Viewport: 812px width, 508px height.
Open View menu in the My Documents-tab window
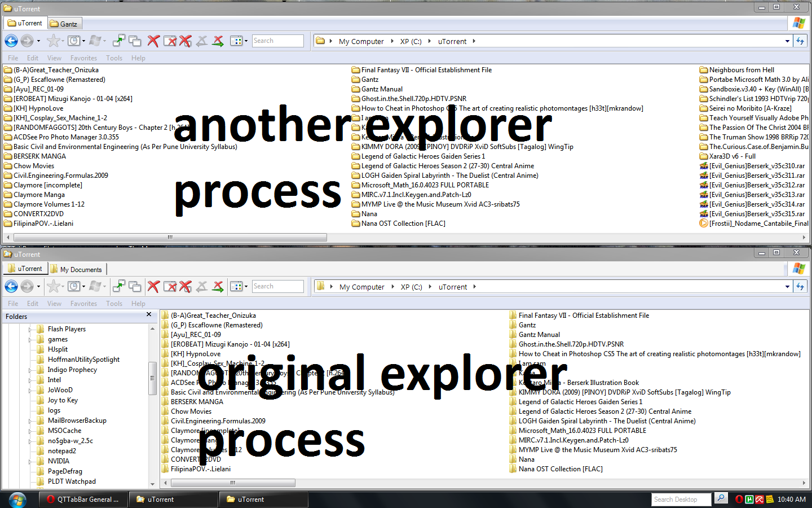pyautogui.click(x=54, y=304)
